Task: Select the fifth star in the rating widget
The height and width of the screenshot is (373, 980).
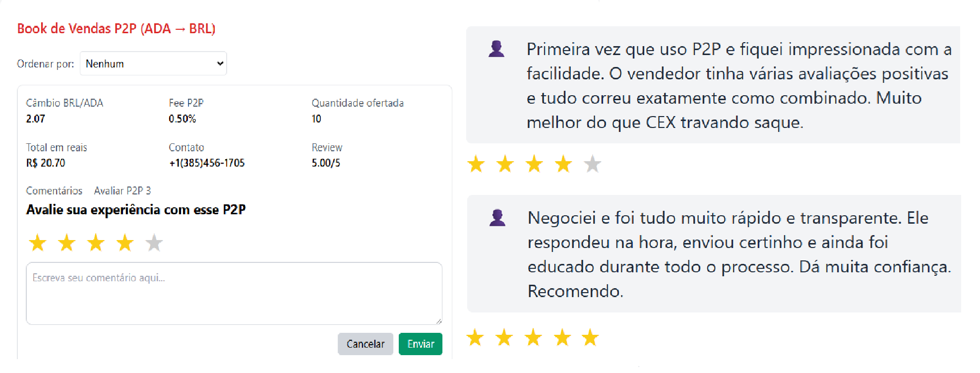Action: [x=154, y=243]
